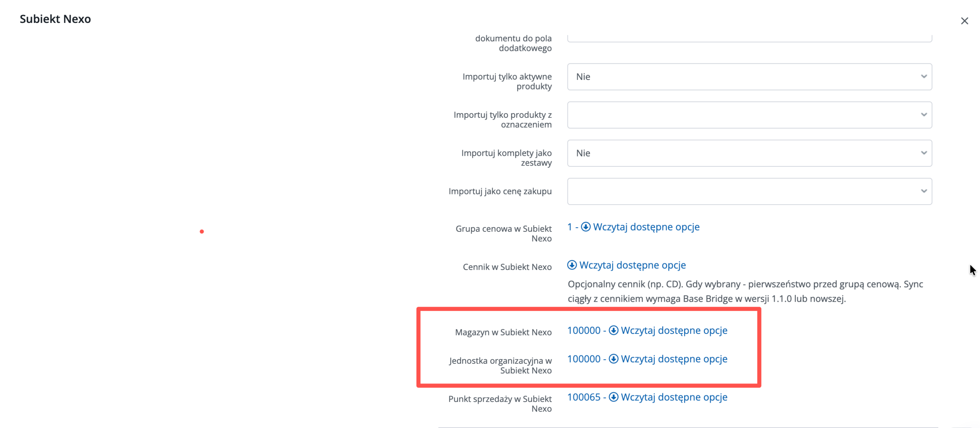Load available options for Punkt sprzedaży
The width and height of the screenshot is (980, 428).
(x=674, y=397)
